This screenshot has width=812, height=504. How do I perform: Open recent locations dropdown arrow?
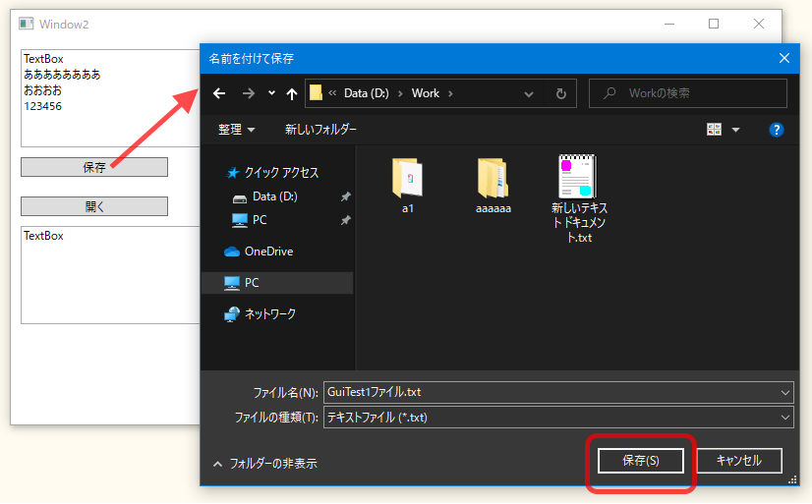(x=271, y=93)
